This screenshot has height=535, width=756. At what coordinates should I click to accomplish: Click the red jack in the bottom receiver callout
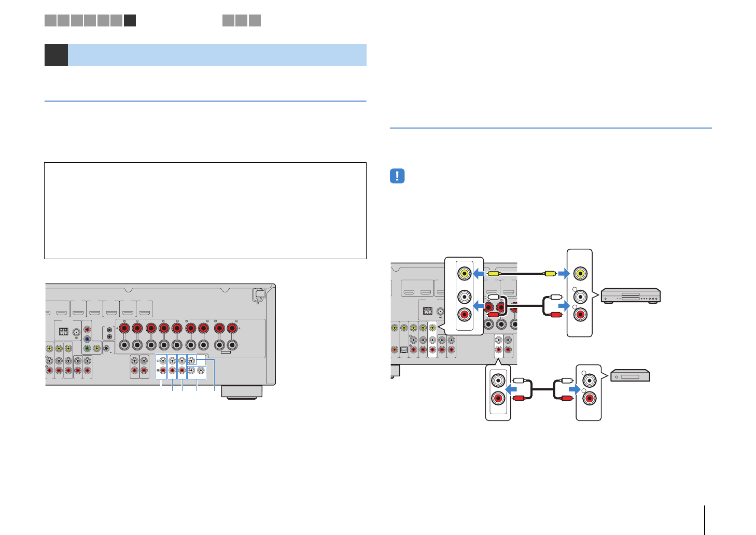tap(498, 399)
